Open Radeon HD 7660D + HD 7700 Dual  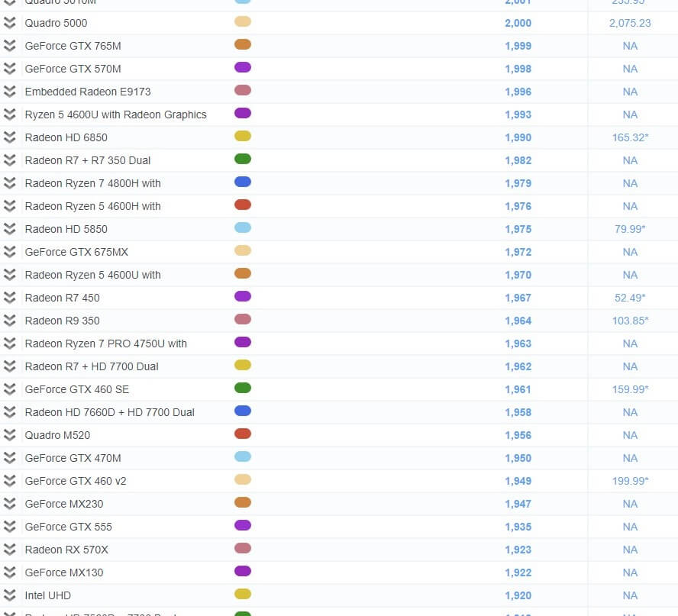[109, 412]
